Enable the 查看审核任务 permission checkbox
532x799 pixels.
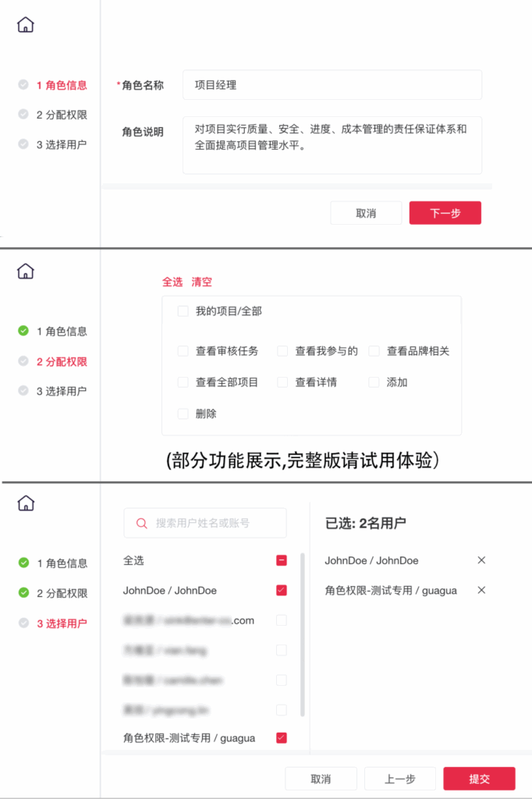(x=183, y=351)
